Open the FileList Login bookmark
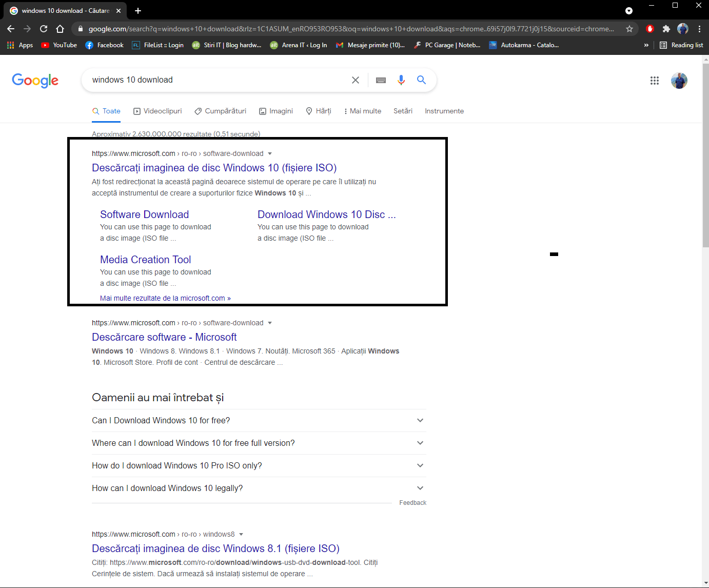 pos(158,45)
